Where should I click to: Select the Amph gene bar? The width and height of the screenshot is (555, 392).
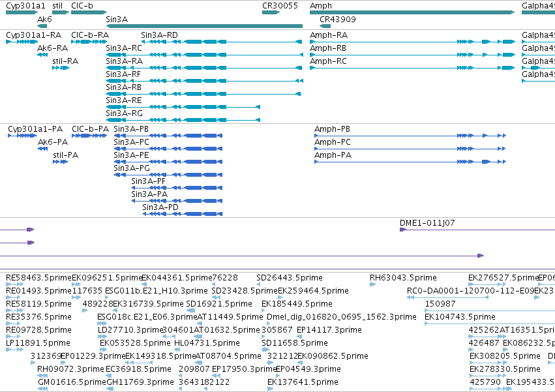coord(412,12)
